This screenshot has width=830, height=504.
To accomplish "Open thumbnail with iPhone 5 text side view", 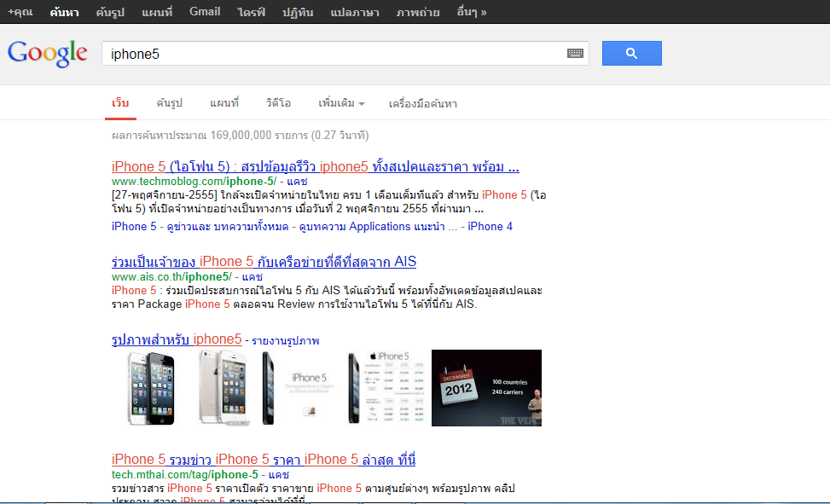I will pyautogui.click(x=299, y=388).
